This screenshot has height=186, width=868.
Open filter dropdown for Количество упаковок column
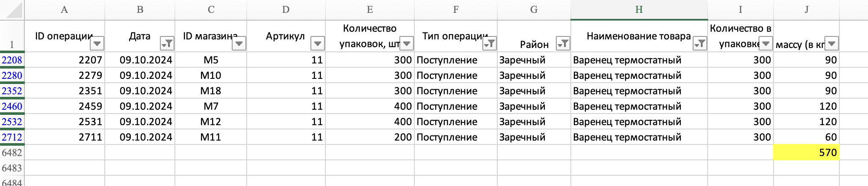pos(407,43)
